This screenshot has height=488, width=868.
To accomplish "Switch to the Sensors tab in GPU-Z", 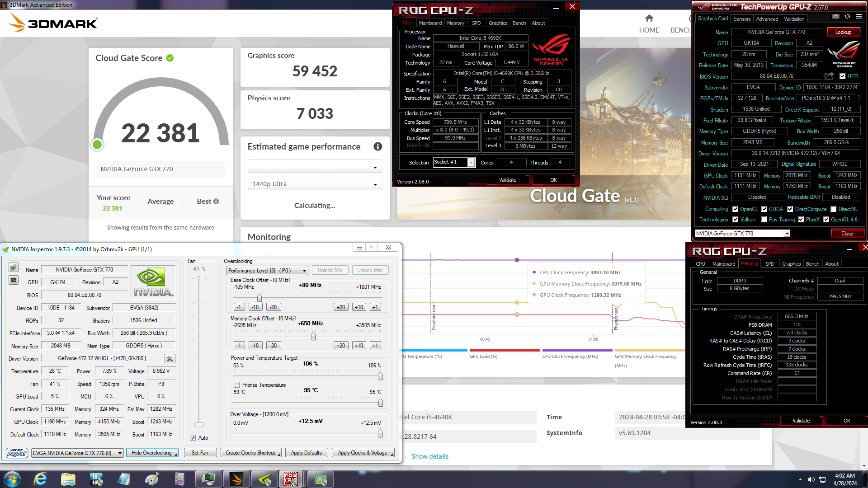I will [x=742, y=19].
